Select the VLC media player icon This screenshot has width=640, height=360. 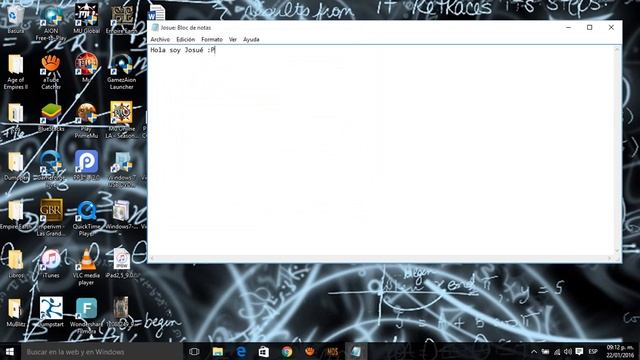click(86, 267)
